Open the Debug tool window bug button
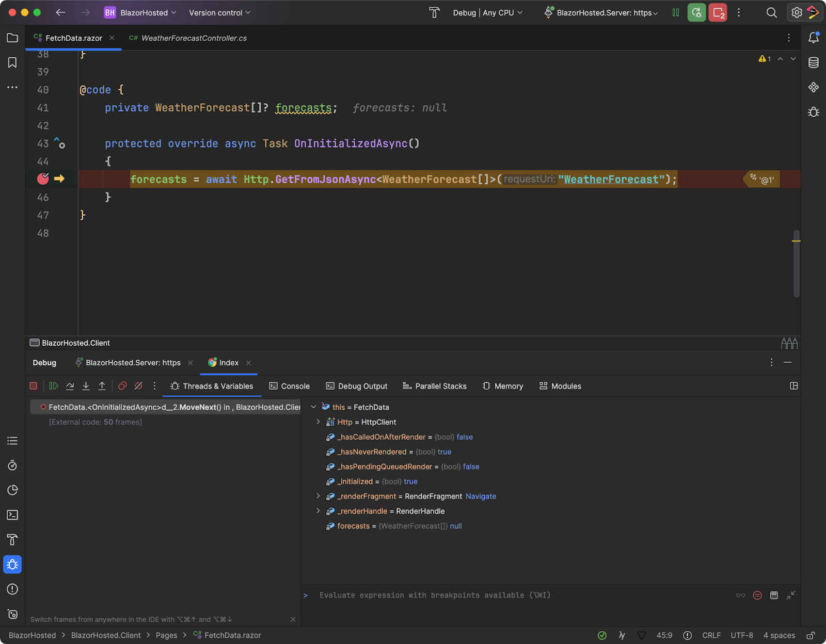 12,565
